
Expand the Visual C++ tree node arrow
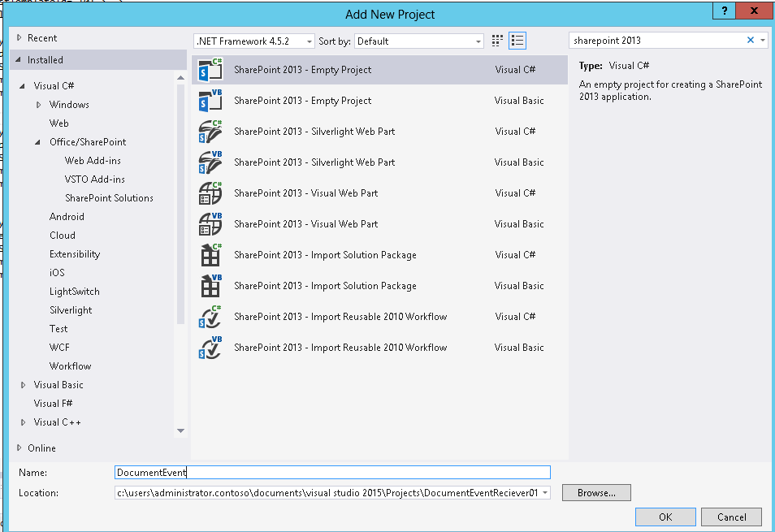[23, 422]
